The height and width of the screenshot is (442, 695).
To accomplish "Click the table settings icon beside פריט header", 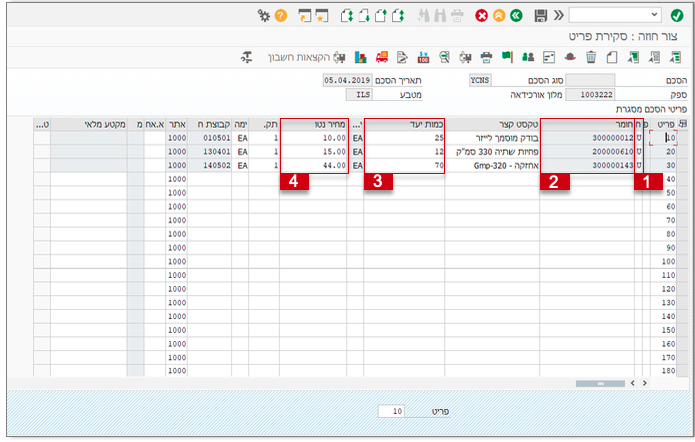I will (x=683, y=124).
